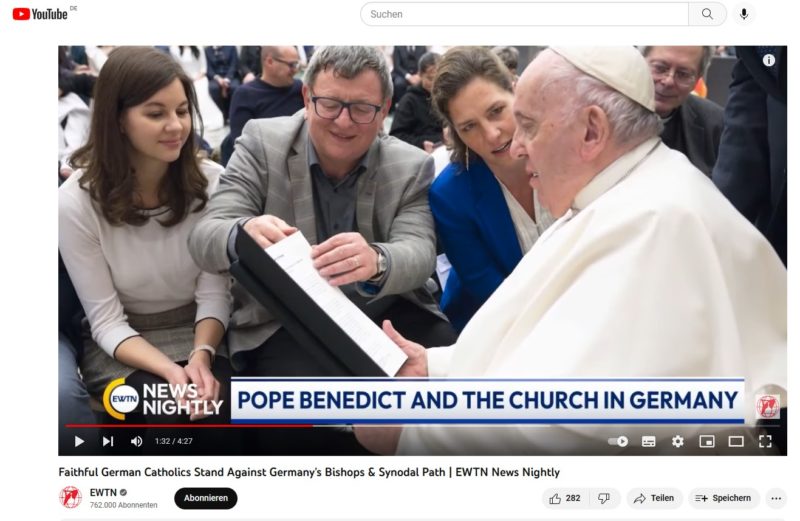Viewport: 800px width, 521px height.
Task: Dislike the video with thumbs down
Action: coord(604,498)
